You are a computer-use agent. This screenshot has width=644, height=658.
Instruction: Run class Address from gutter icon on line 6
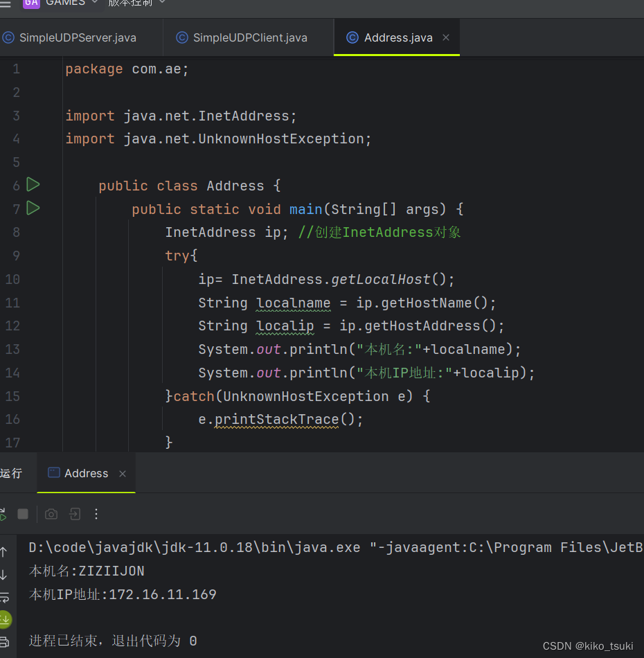coord(33,185)
